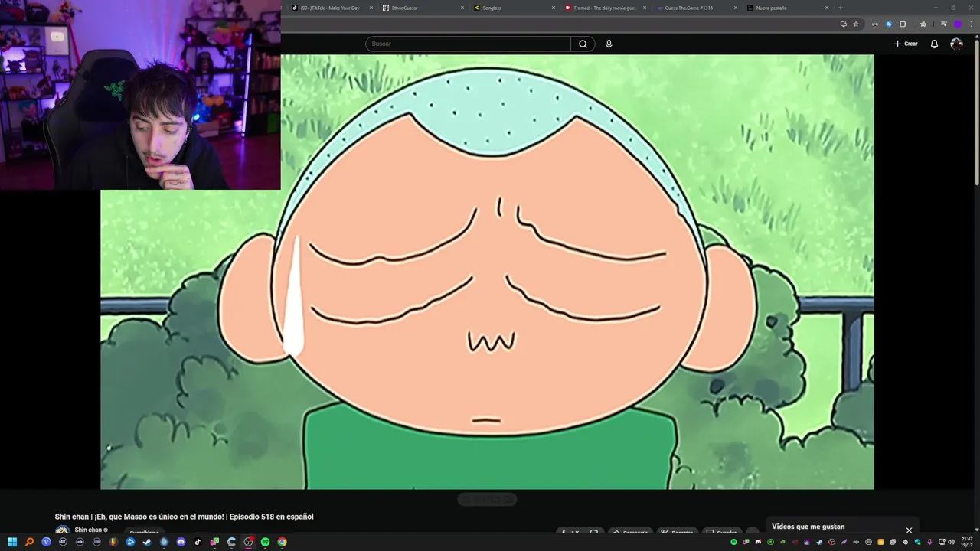Open YouTube notifications bell
Image resolution: width=980 pixels, height=551 pixels.
934,44
